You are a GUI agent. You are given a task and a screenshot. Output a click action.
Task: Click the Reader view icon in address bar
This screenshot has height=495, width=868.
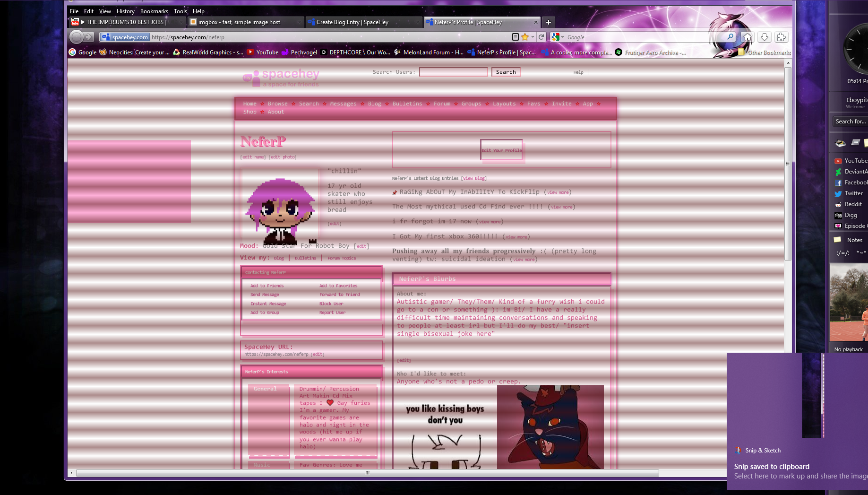(x=516, y=37)
